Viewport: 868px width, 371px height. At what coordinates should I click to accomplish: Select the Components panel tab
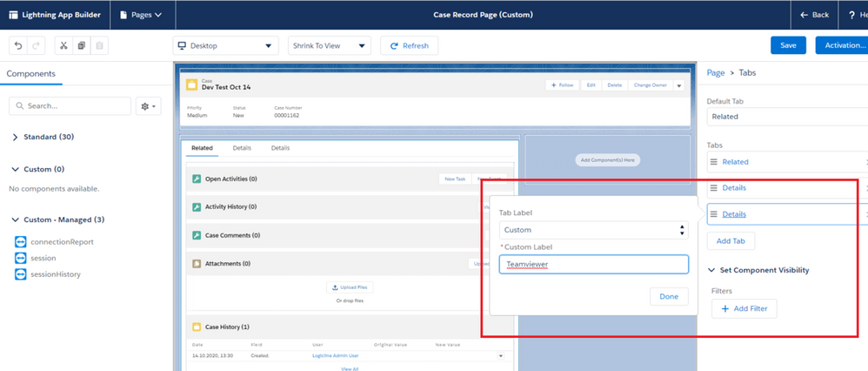(x=31, y=73)
